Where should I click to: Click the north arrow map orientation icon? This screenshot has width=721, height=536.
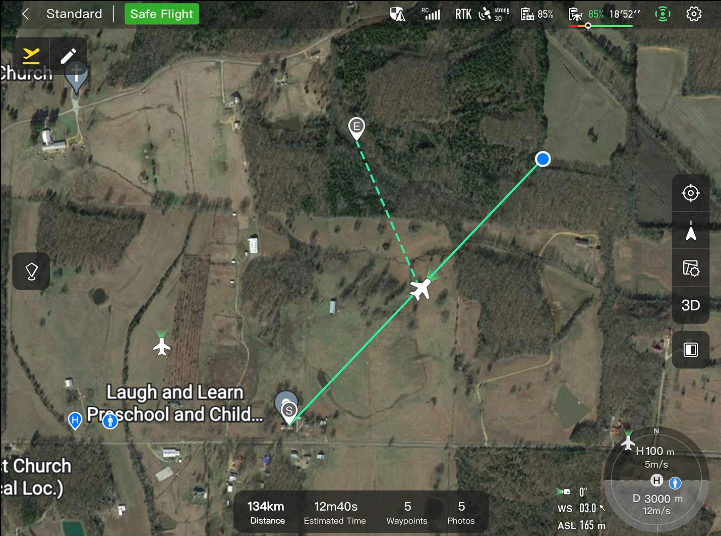[x=690, y=231]
